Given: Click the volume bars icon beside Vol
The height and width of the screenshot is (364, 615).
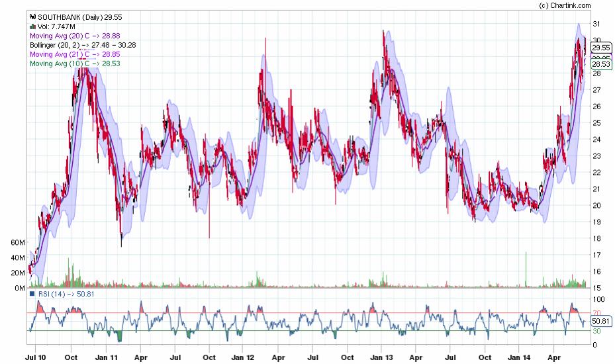Looking at the screenshot, I should 33,26.
